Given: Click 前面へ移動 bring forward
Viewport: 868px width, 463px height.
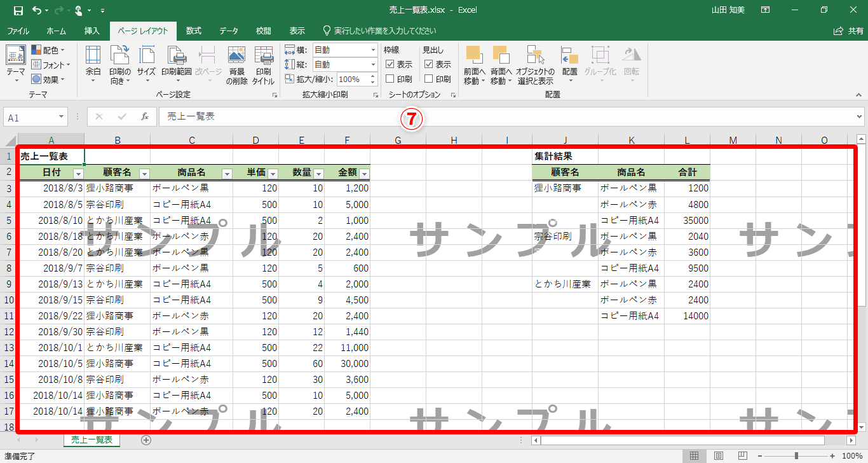Looking at the screenshot, I should coord(474,64).
